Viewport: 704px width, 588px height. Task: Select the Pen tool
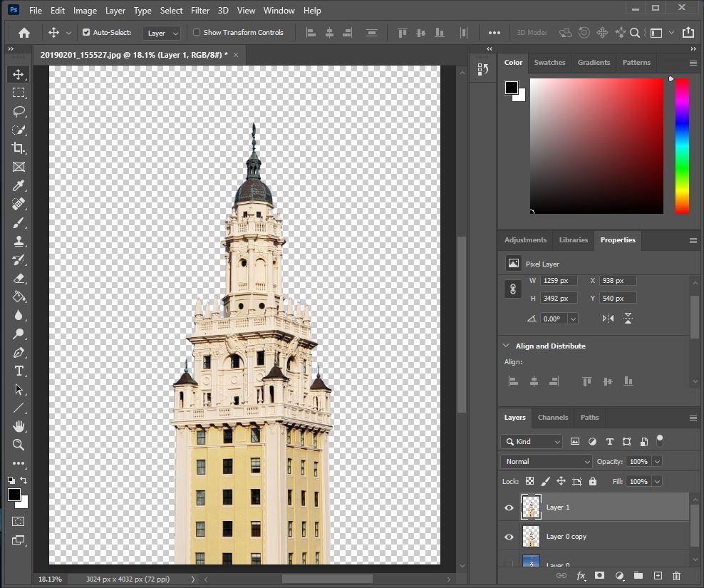pos(19,353)
